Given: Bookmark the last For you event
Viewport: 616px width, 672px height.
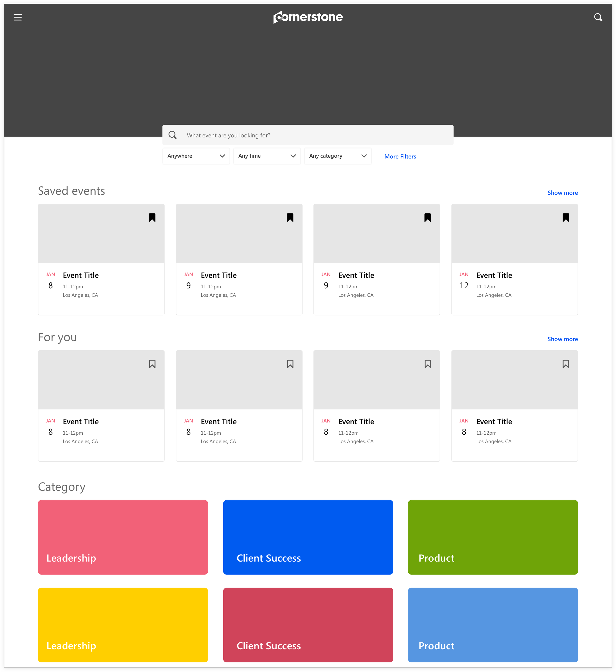Looking at the screenshot, I should 566,364.
